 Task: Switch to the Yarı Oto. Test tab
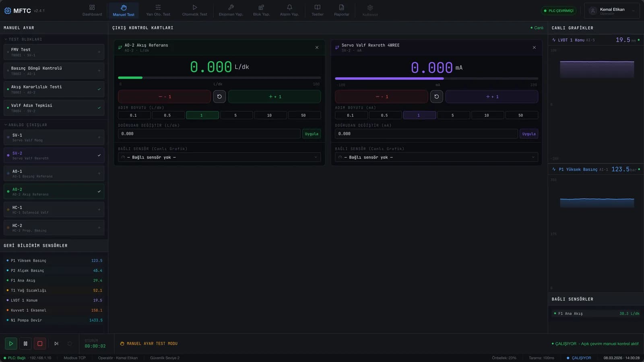(x=158, y=10)
